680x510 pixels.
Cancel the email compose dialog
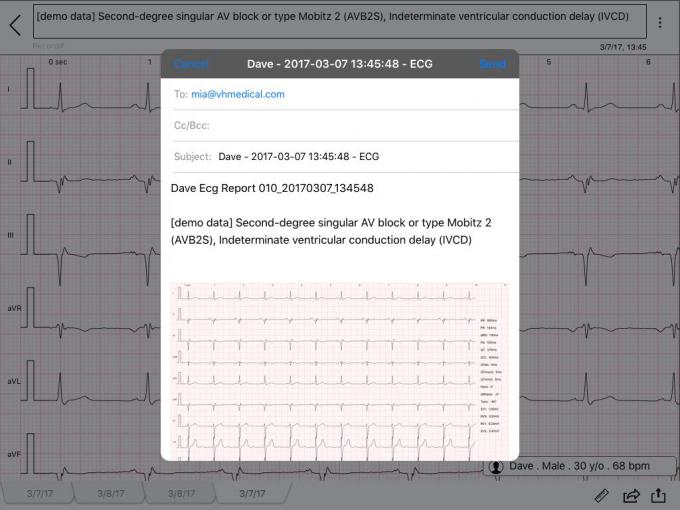click(191, 64)
